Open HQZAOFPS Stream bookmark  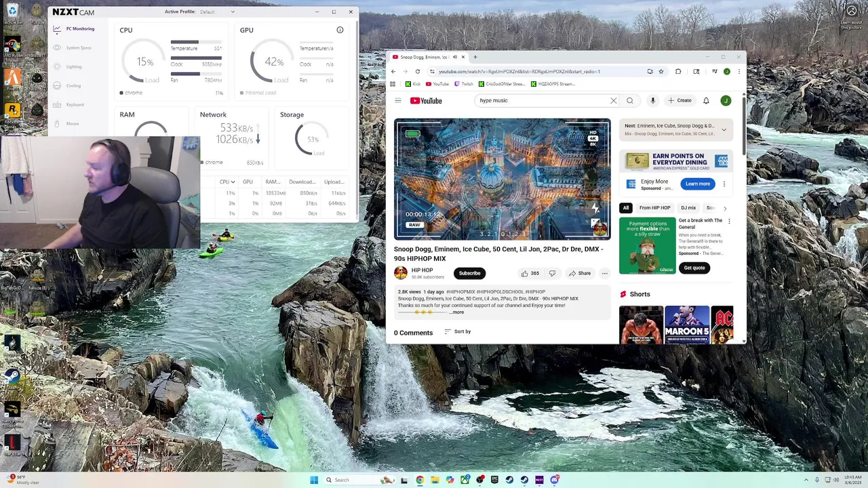[553, 84]
